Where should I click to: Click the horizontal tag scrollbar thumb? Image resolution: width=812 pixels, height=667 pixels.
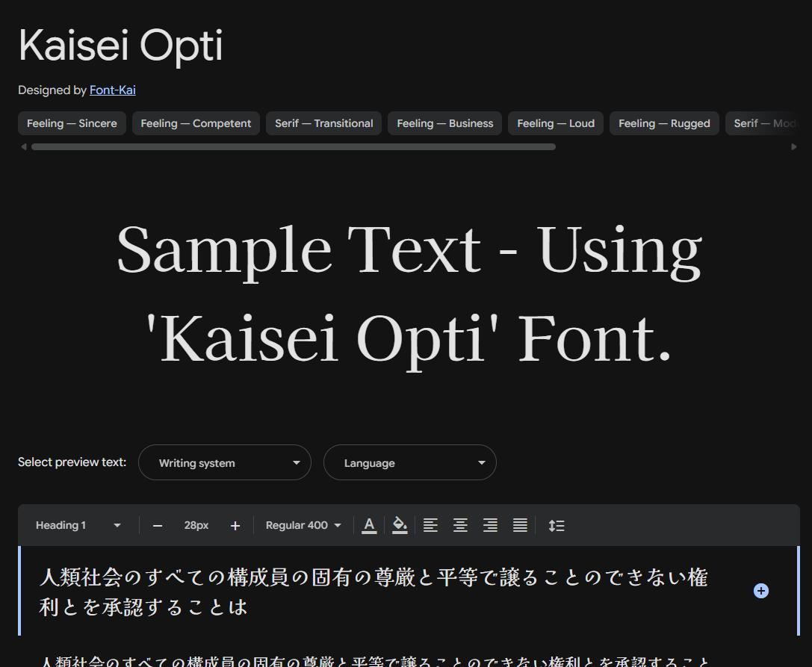click(294, 146)
